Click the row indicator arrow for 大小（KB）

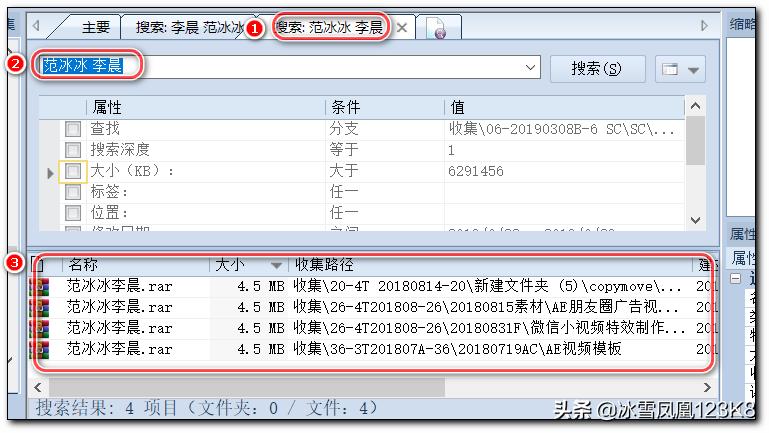tap(50, 173)
